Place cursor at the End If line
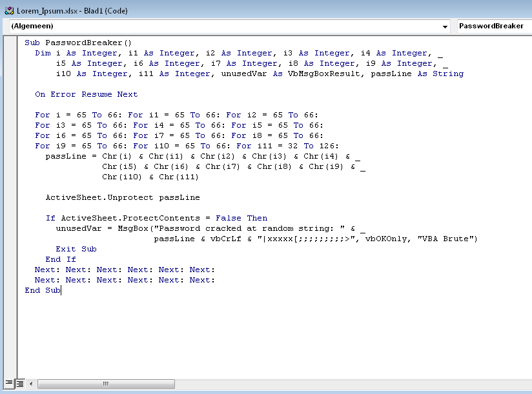The width and height of the screenshot is (532, 394). [x=61, y=259]
